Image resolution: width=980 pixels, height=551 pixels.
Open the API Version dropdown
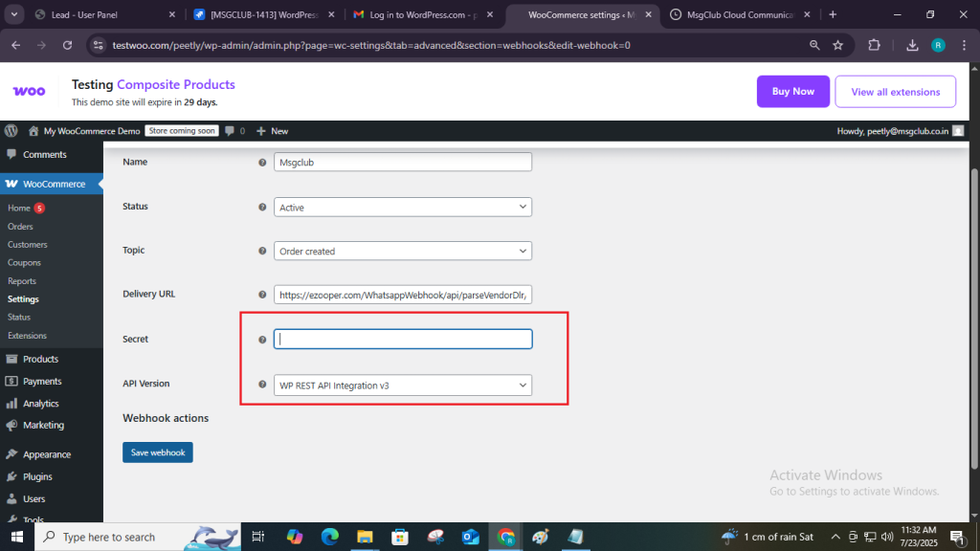tap(403, 385)
